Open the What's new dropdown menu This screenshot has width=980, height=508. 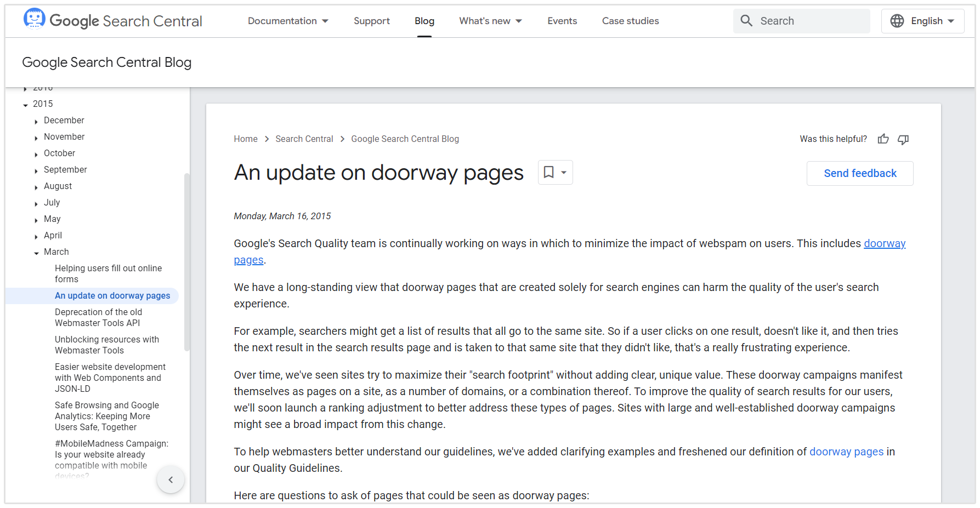point(490,21)
